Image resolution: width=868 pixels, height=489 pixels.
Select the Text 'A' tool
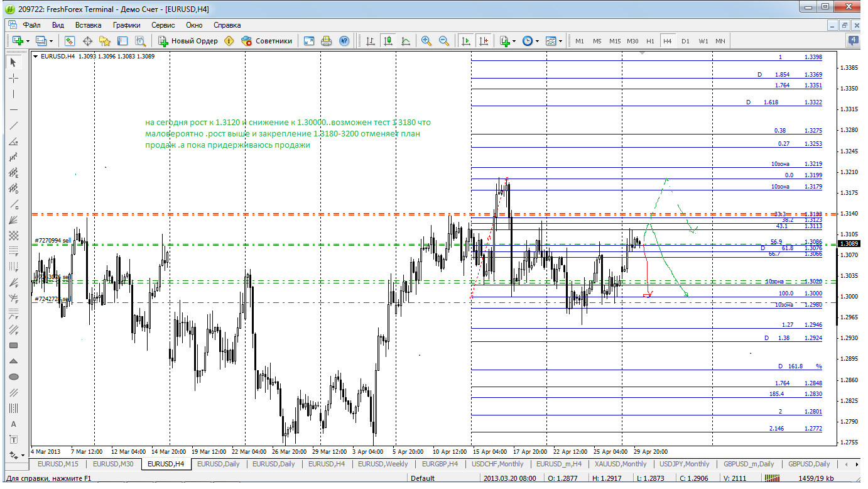tap(14, 424)
